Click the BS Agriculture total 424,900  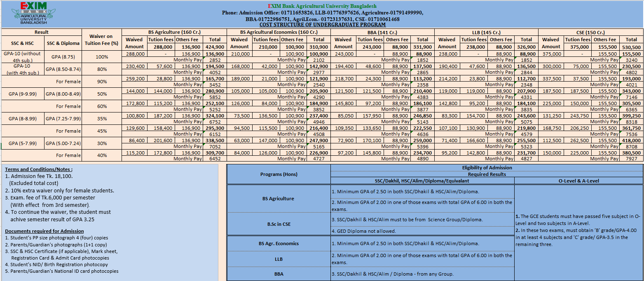pyautogui.click(x=215, y=47)
